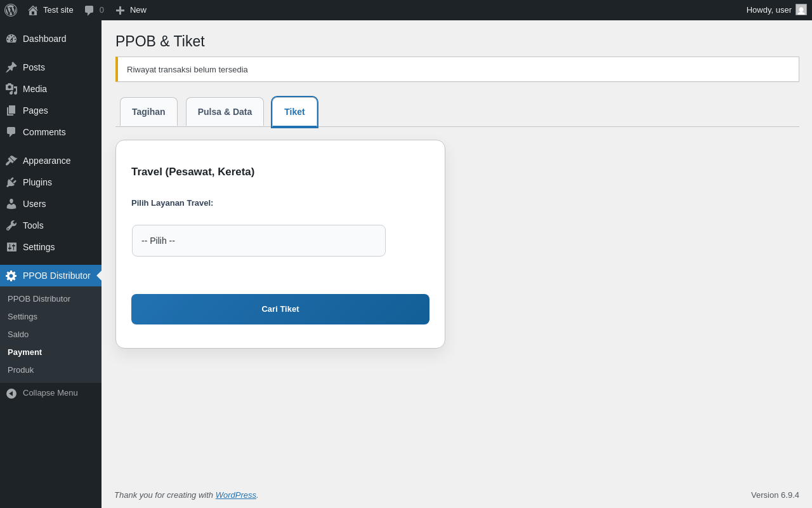This screenshot has height=508, width=812.
Task: Click the Plugins plug icon
Action: pos(11,182)
